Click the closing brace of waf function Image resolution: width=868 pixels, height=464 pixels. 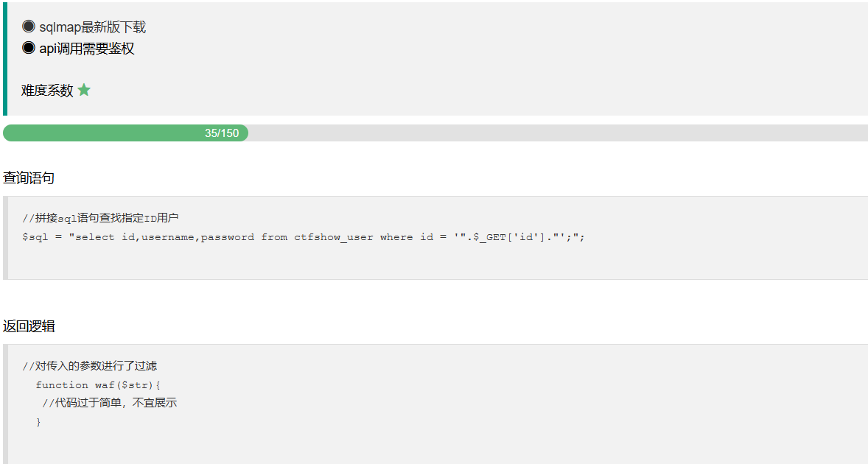[38, 422]
